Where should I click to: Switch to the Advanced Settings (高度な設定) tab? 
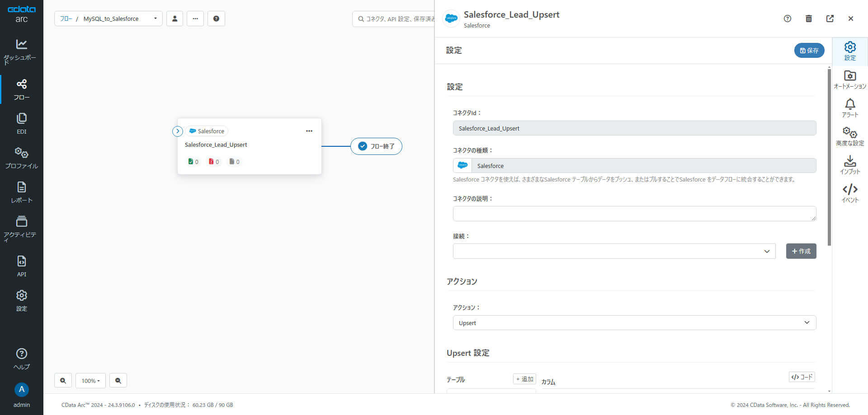(850, 136)
